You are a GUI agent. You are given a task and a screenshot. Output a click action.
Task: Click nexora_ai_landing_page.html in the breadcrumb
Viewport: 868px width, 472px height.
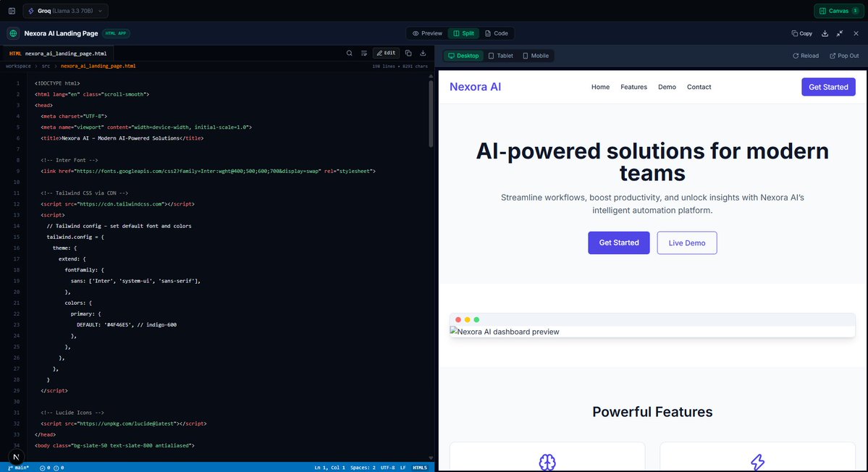(98, 66)
